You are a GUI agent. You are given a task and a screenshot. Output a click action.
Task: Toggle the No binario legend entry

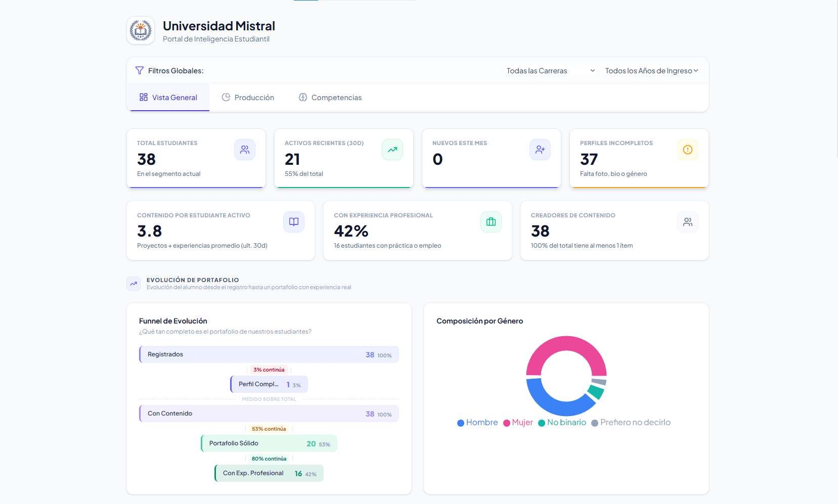click(x=562, y=422)
